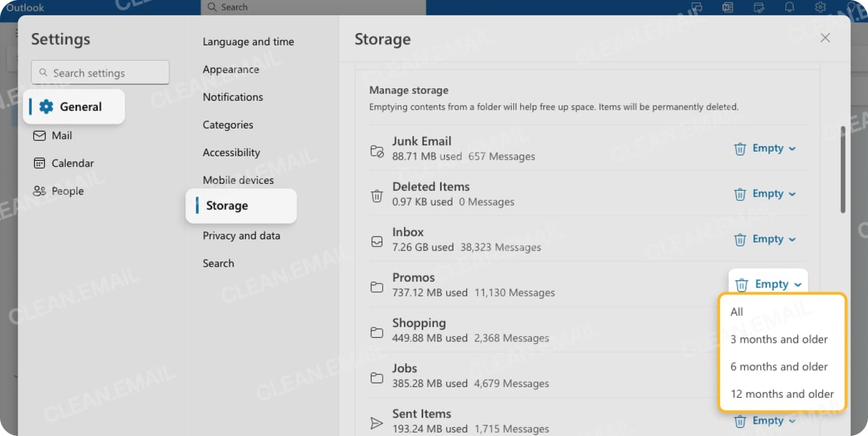Select 6 months and older from the menu
The width and height of the screenshot is (868, 436).
[x=779, y=366]
